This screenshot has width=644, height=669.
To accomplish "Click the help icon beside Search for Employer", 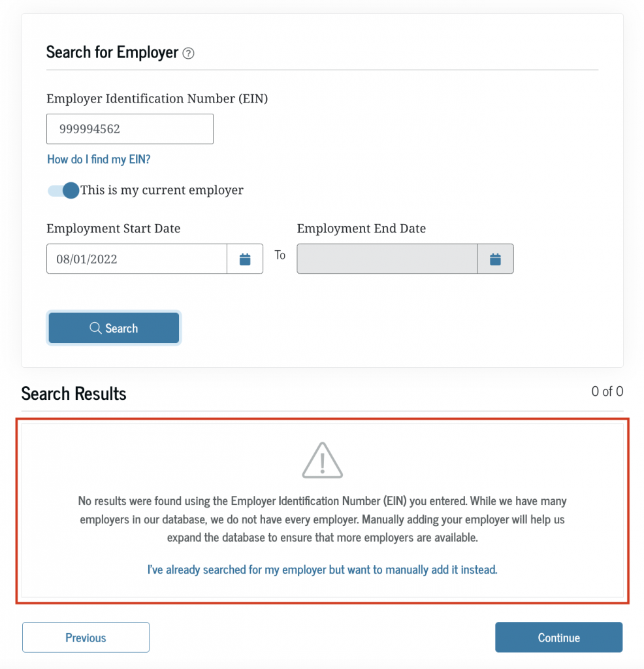I will (188, 54).
